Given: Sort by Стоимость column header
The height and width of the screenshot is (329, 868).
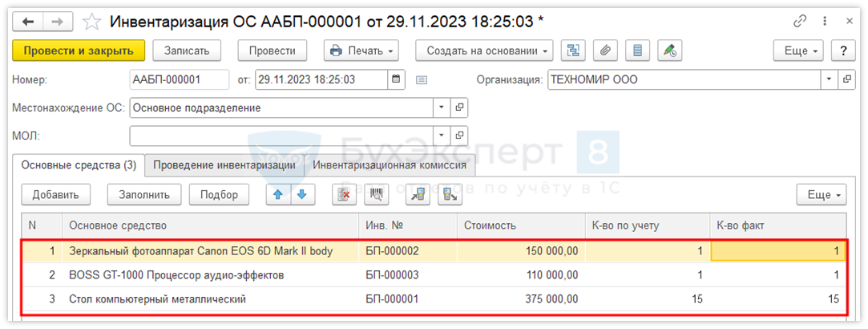Looking at the screenshot, I should tap(521, 225).
